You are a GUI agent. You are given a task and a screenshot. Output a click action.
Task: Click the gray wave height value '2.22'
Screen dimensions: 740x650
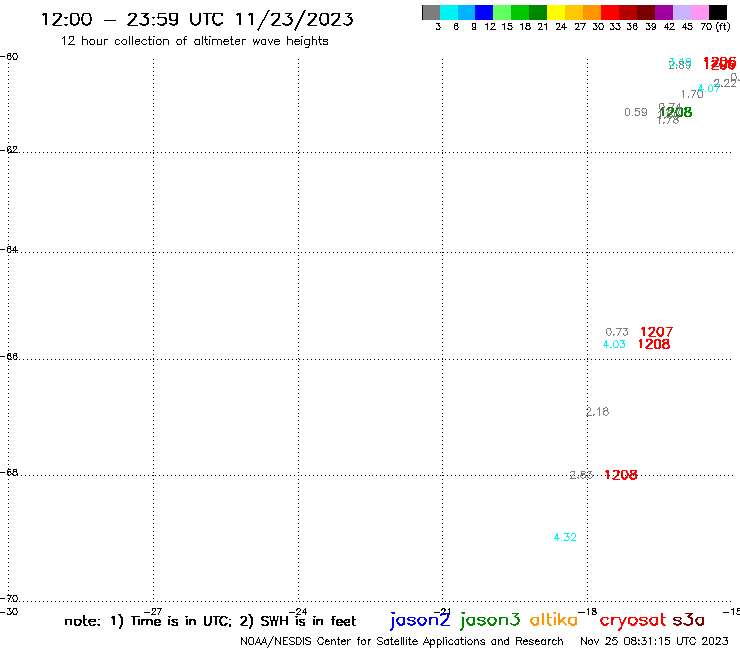point(725,83)
